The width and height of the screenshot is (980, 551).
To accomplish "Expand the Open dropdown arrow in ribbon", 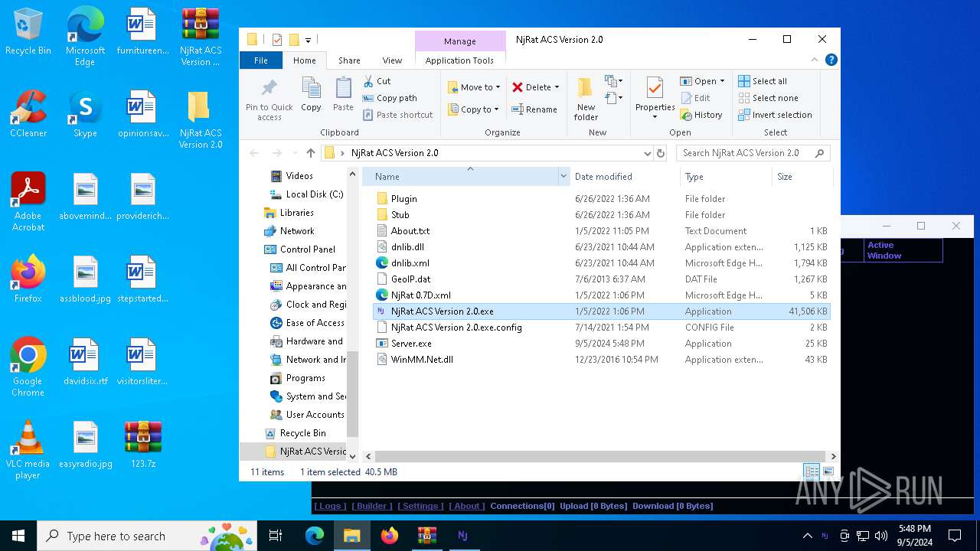I will [x=722, y=81].
